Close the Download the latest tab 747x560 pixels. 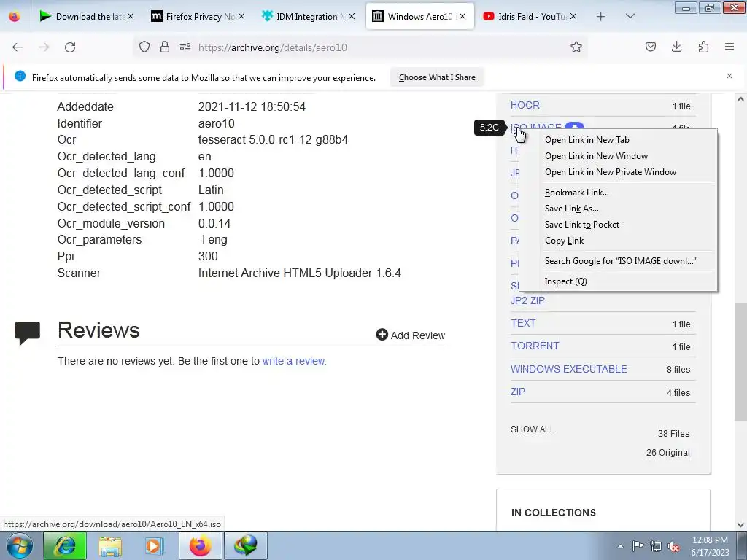click(x=131, y=17)
